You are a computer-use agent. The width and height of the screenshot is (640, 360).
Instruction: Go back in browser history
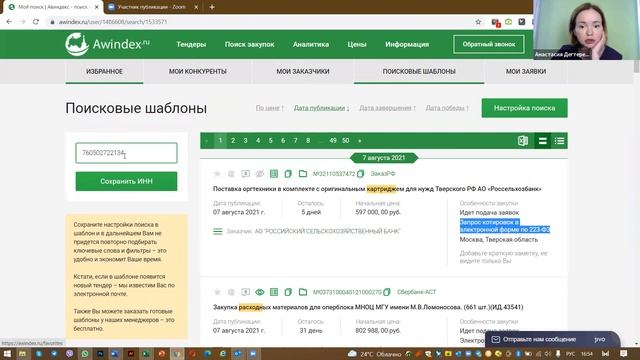[9, 22]
